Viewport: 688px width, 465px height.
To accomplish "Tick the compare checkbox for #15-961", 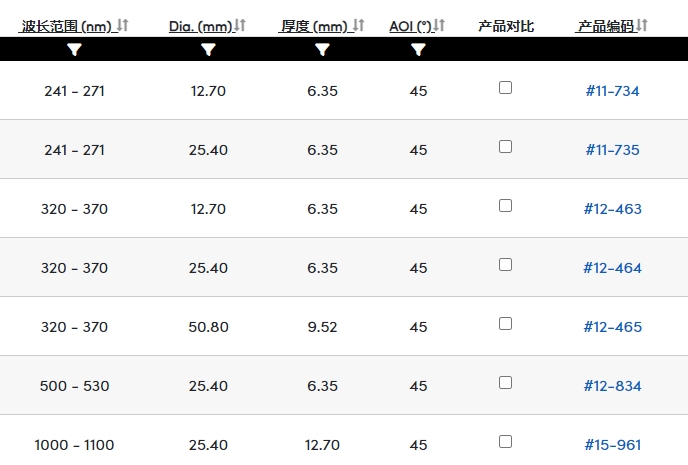I will (505, 442).
